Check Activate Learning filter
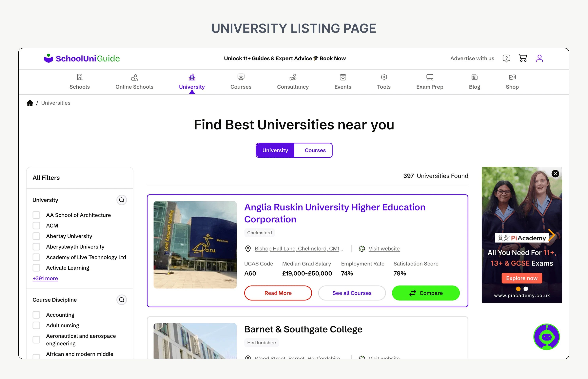 [x=36, y=268]
